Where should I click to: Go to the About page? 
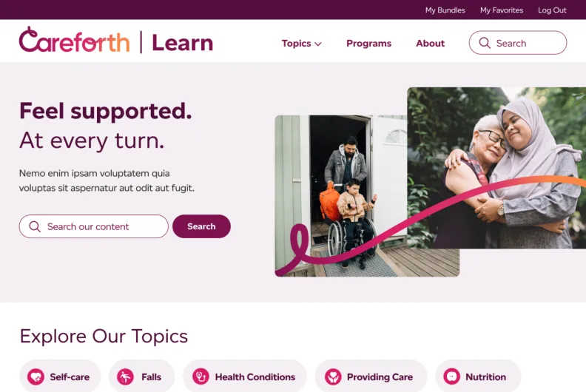(x=430, y=44)
